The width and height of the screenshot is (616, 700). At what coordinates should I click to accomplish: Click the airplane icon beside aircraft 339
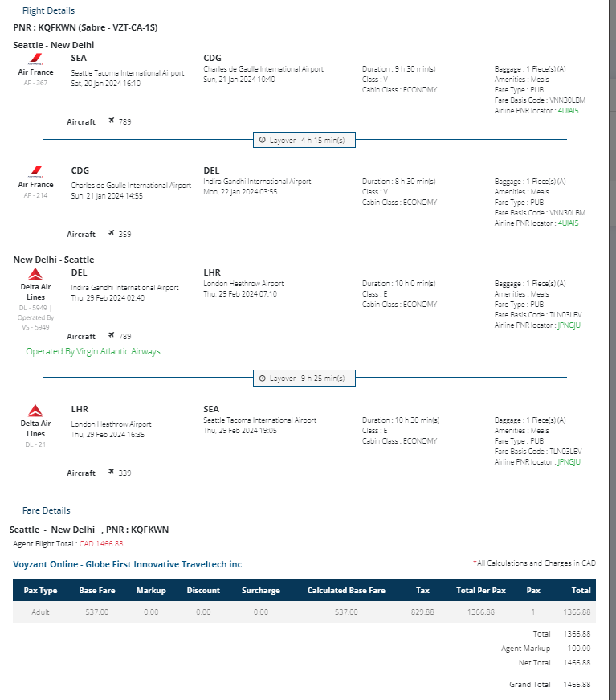tap(112, 473)
